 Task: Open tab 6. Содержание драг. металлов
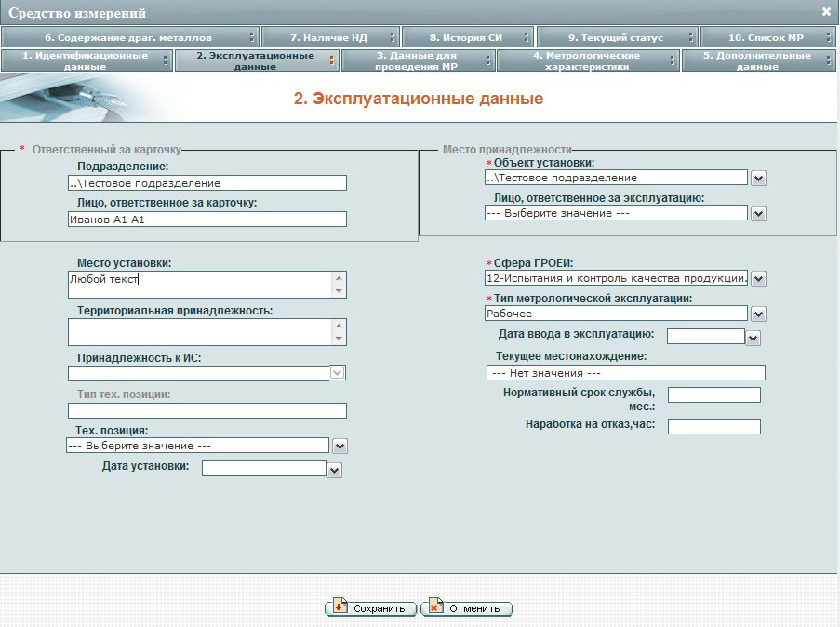130,37
